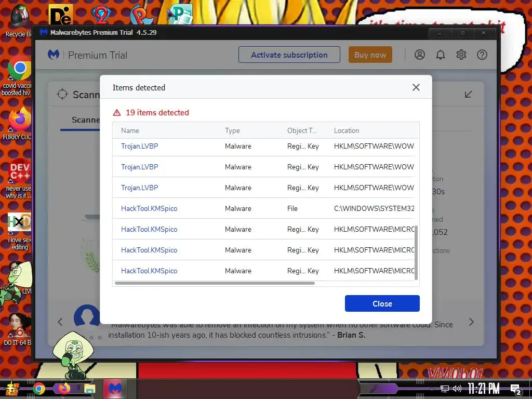Open the Malwarebytes settings gear
532x399 pixels.
[x=461, y=55]
